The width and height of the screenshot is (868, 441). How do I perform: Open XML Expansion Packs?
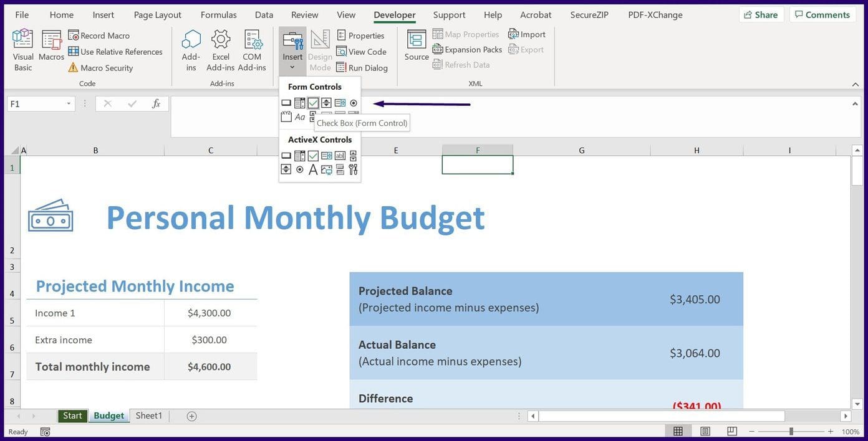467,49
